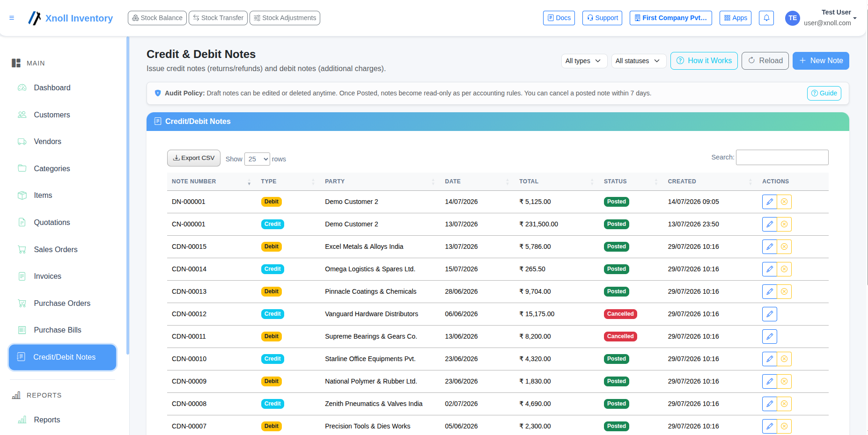Click the TE user avatar
Screen dimensions: 868x435
(793, 18)
